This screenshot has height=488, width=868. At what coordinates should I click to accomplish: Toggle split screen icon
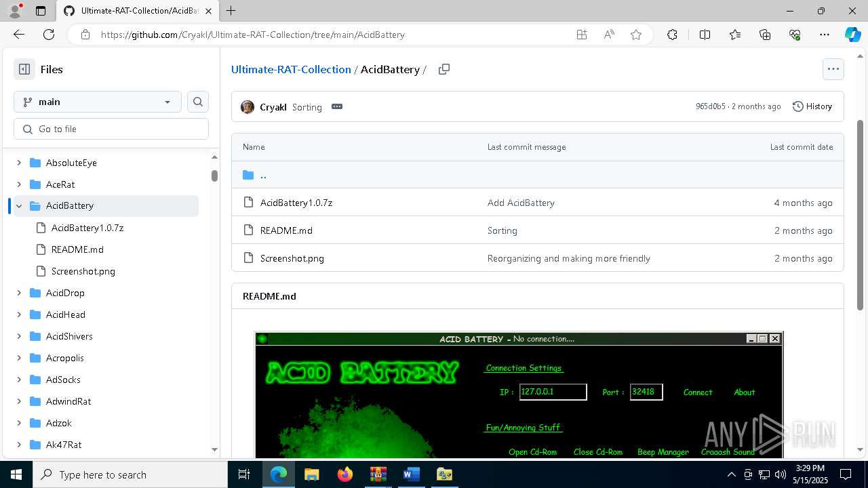705,35
